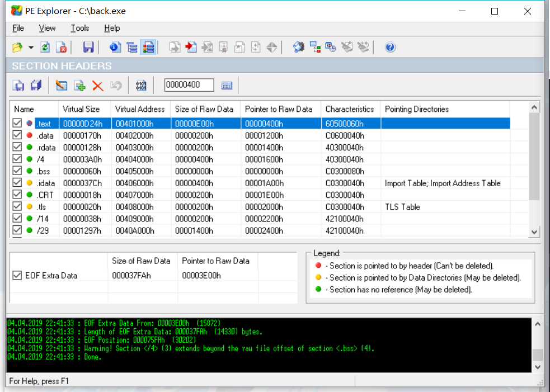
Task: Click the Add Section icon with green plus
Action: (79, 86)
